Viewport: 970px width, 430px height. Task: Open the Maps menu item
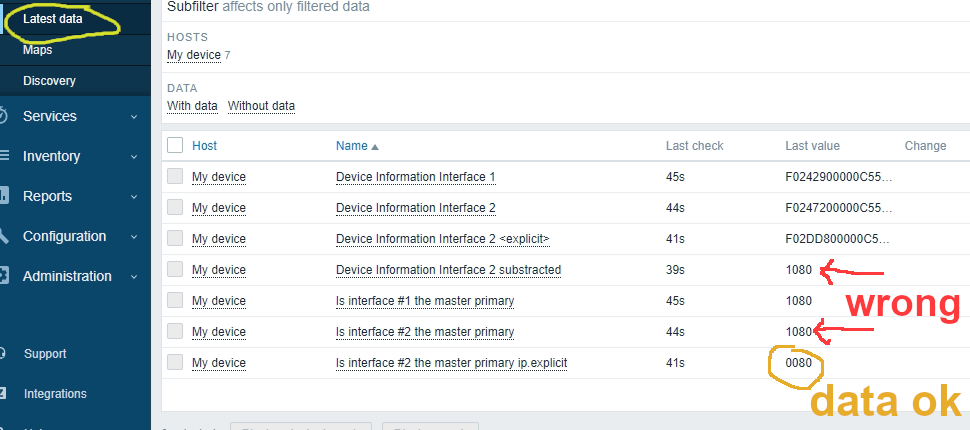38,49
